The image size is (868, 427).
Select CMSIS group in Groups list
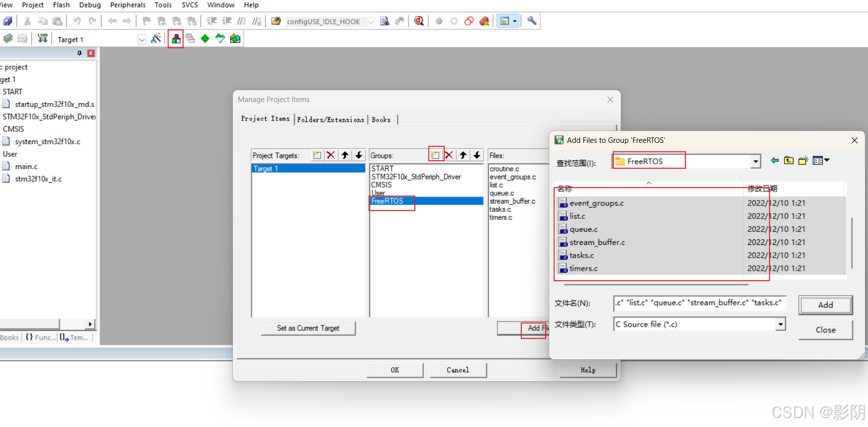pyautogui.click(x=382, y=185)
